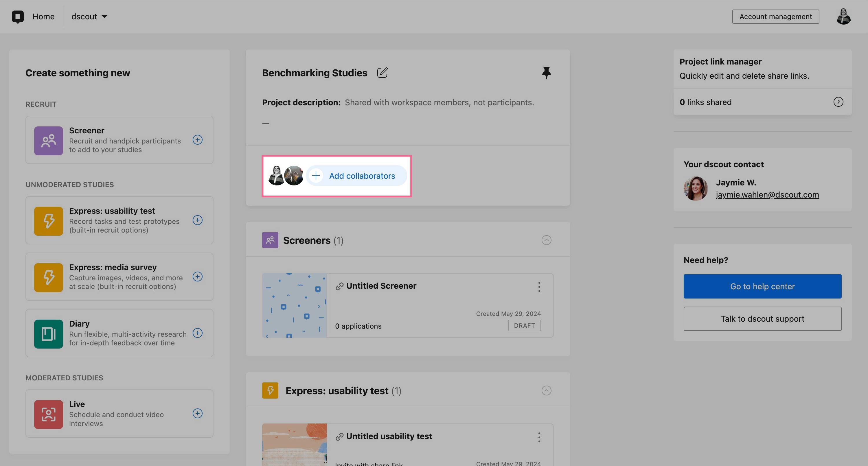Click the first collaborator avatar
Screen dimensions: 868x466
point(276,176)
